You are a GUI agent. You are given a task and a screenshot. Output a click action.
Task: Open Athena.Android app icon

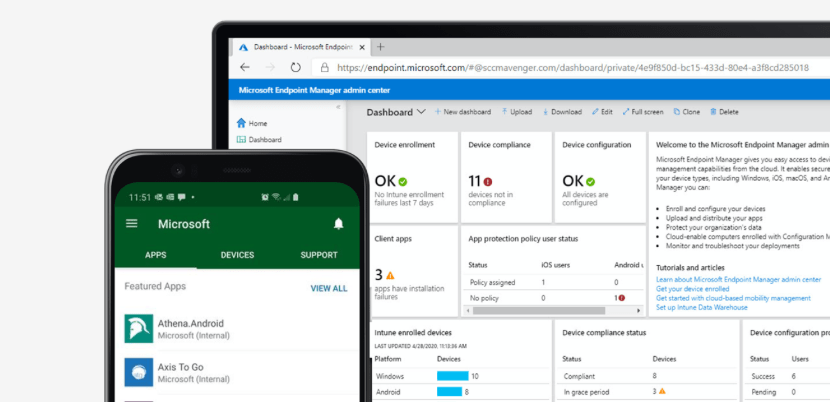[x=139, y=328]
